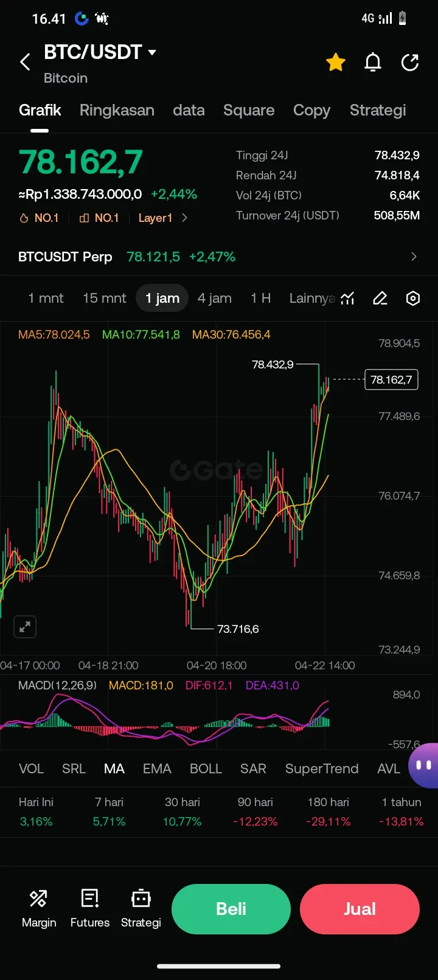Image resolution: width=438 pixels, height=980 pixels.
Task: Open the purple assistant bot bubble
Action: click(x=423, y=765)
